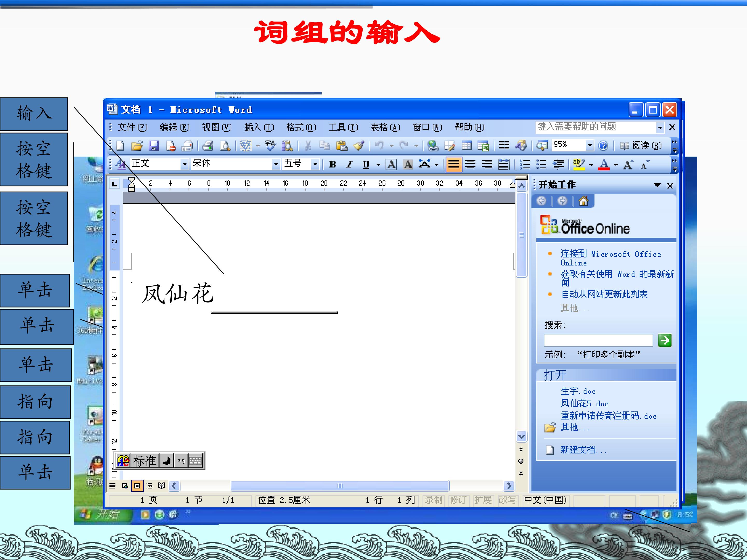This screenshot has width=747, height=560.
Task: Paste content using the clipboard icon
Action: tap(341, 146)
